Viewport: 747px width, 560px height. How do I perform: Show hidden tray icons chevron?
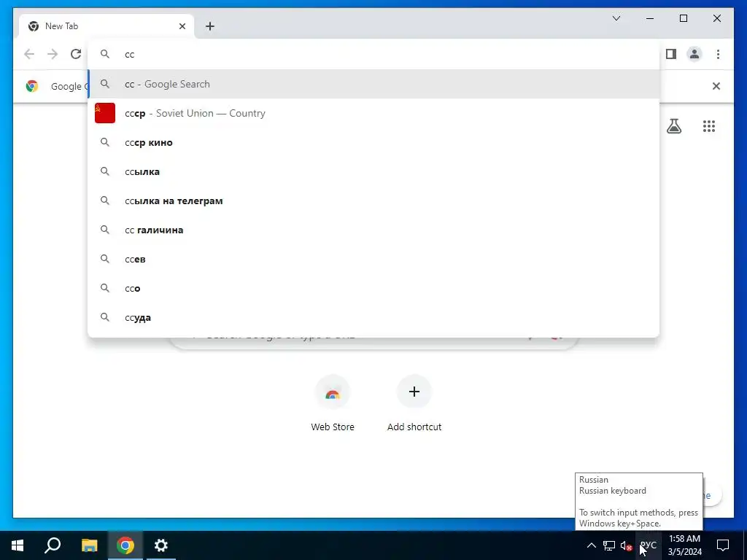(591, 545)
